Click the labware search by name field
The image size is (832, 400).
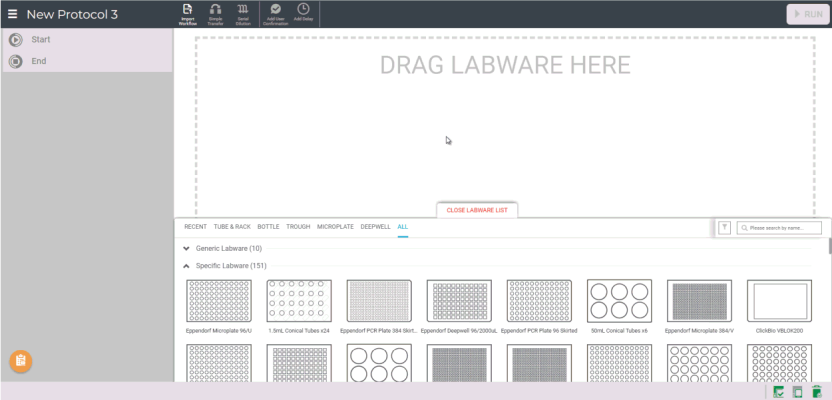(779, 228)
